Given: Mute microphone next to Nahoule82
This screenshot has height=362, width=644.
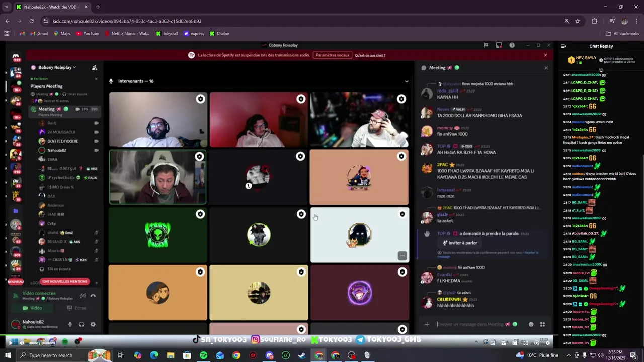Looking at the screenshot, I should [x=70, y=324].
